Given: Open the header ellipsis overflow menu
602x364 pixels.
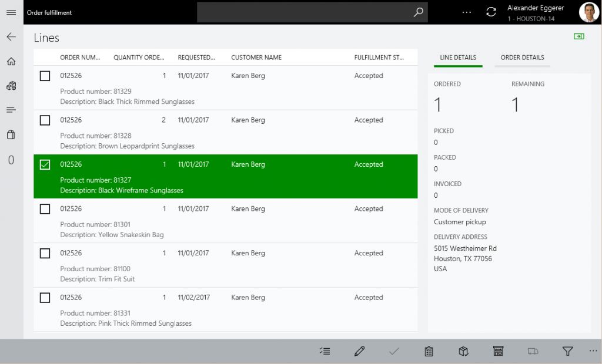Looking at the screenshot, I should click(x=466, y=12).
